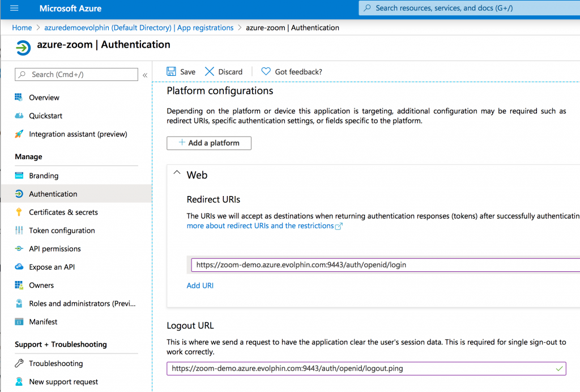Click the external link icon after restrictions link
The width and height of the screenshot is (580, 392).
click(339, 226)
